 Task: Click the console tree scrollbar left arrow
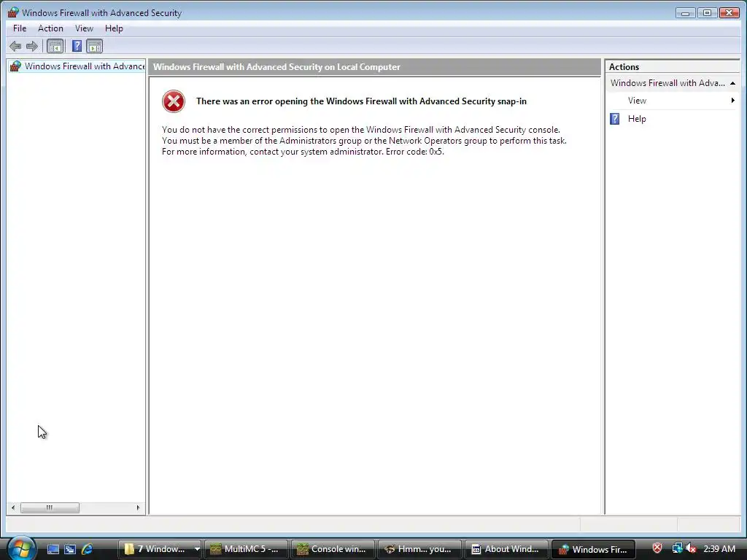tap(13, 507)
